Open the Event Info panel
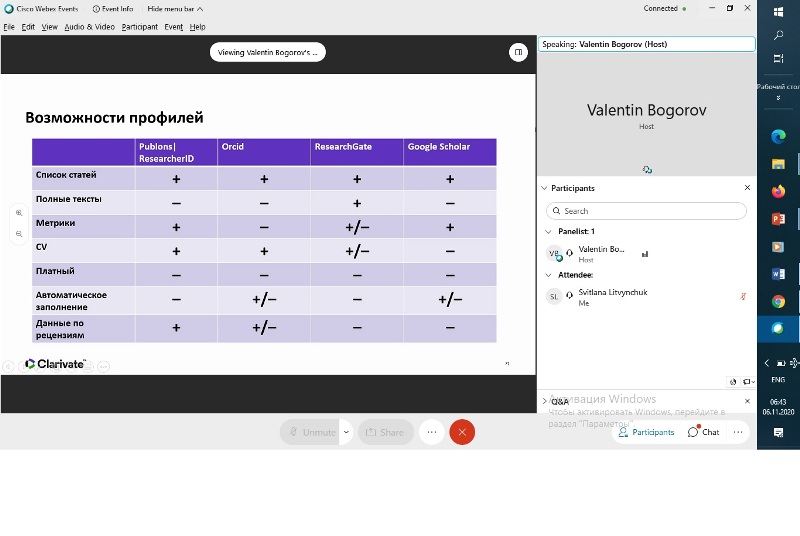 pyautogui.click(x=113, y=9)
